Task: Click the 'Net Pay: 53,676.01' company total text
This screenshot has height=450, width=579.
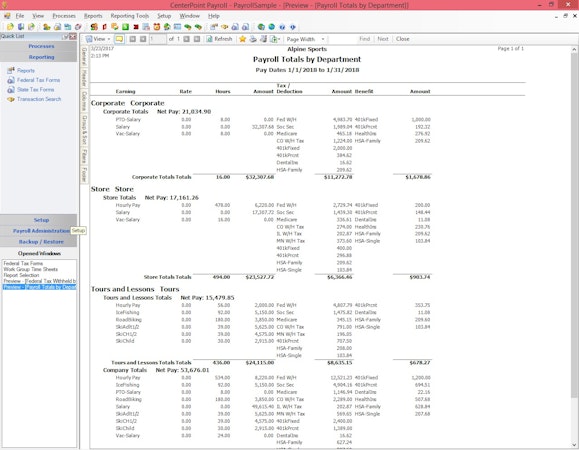Action: tap(182, 370)
